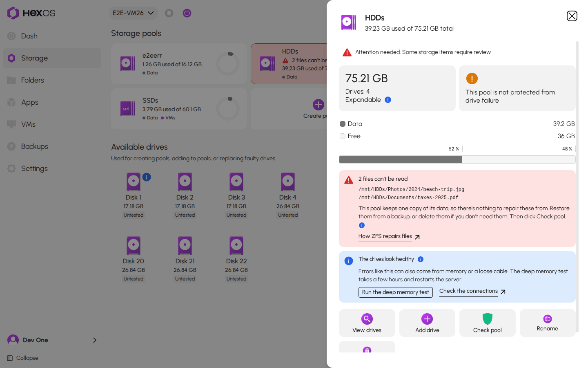Open the SSDs storage pool card
588x368 pixels.
coord(179,109)
